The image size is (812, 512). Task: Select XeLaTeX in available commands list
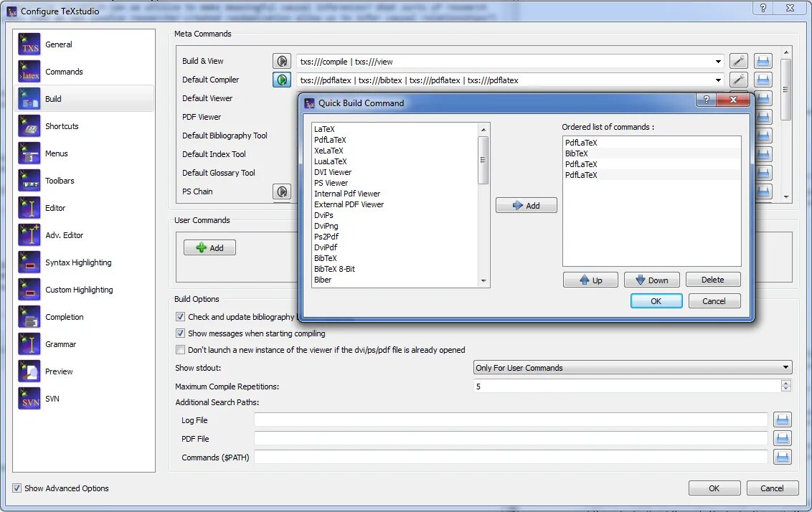click(x=329, y=151)
